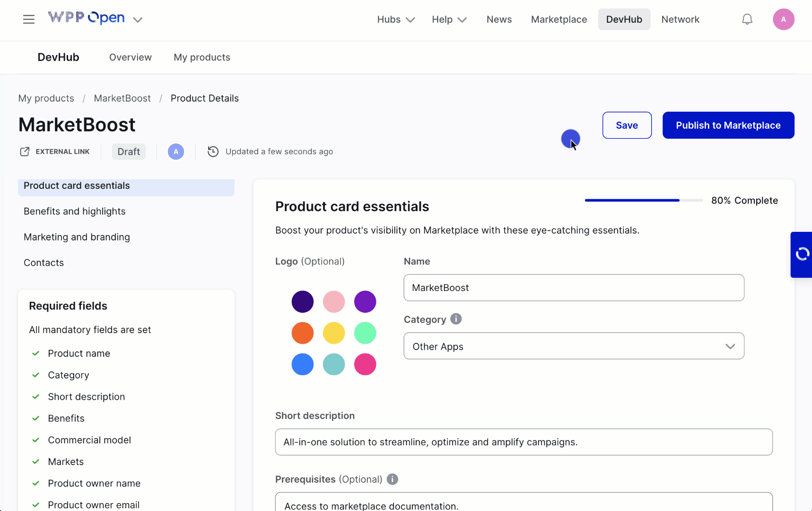812x511 pixels.
Task: Expand the Help dropdown menu
Action: [449, 19]
